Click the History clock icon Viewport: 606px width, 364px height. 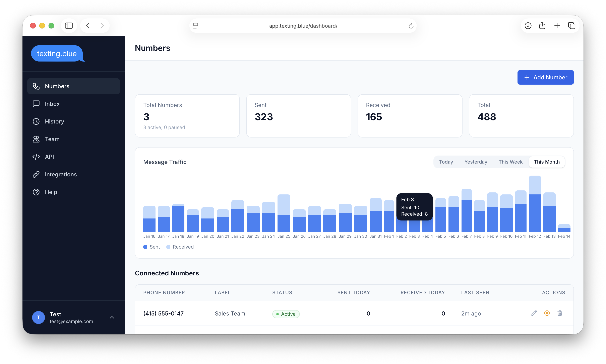coord(36,121)
